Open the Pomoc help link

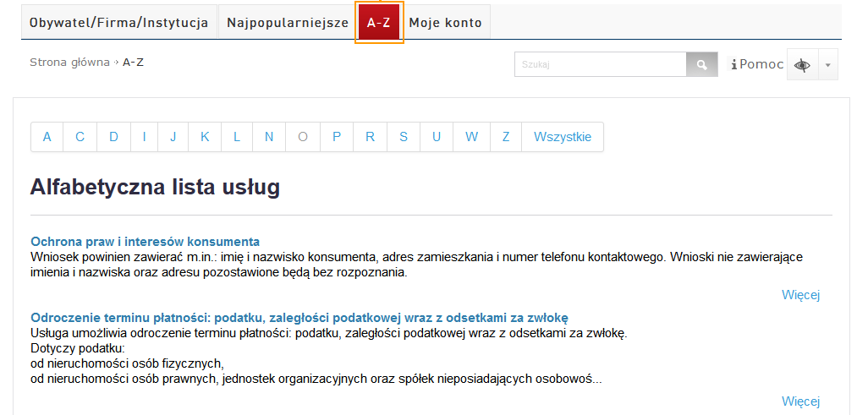[757, 64]
